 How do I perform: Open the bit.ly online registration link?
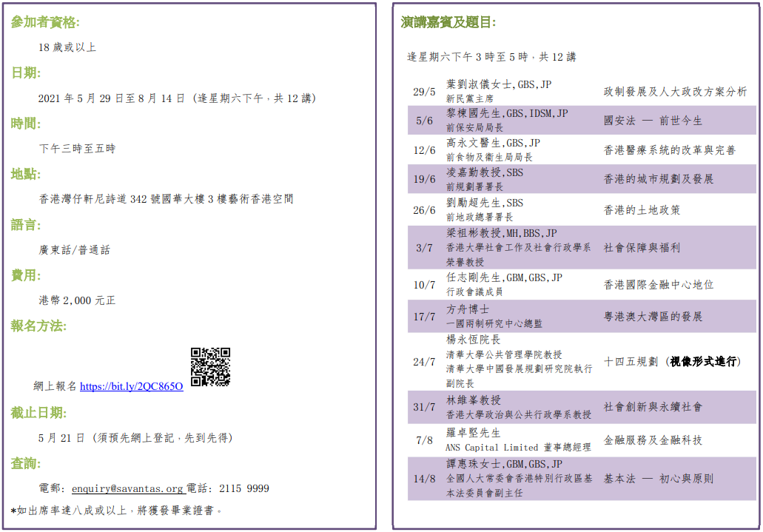131,386
